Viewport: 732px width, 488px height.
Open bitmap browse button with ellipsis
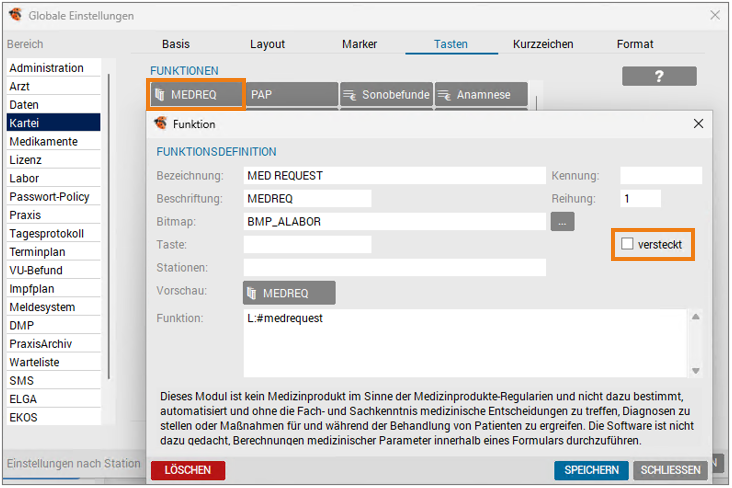point(563,222)
